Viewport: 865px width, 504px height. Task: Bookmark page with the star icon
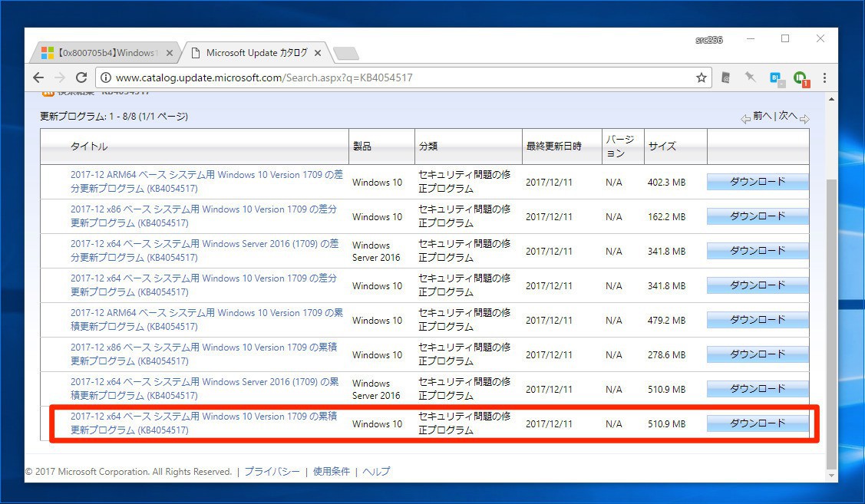coord(702,77)
